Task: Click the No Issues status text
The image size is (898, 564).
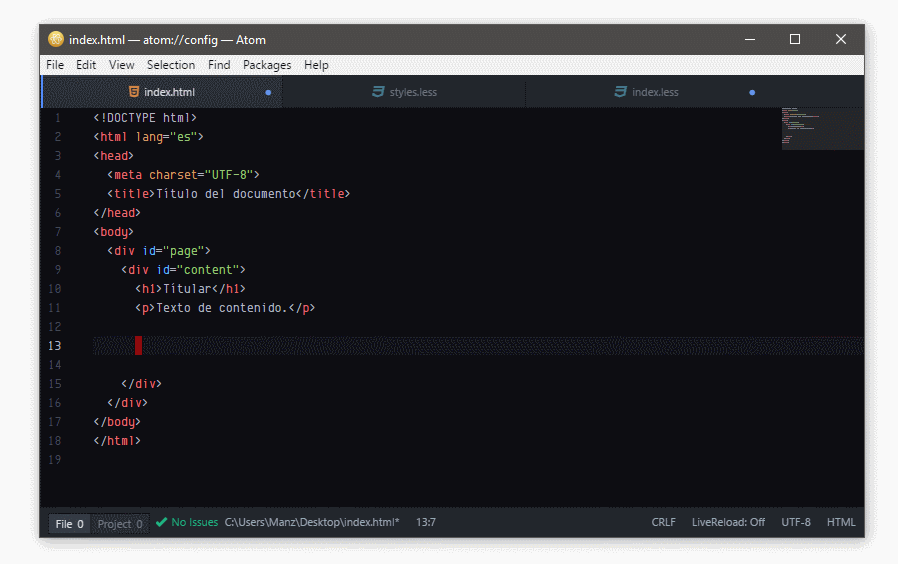Action: click(195, 522)
